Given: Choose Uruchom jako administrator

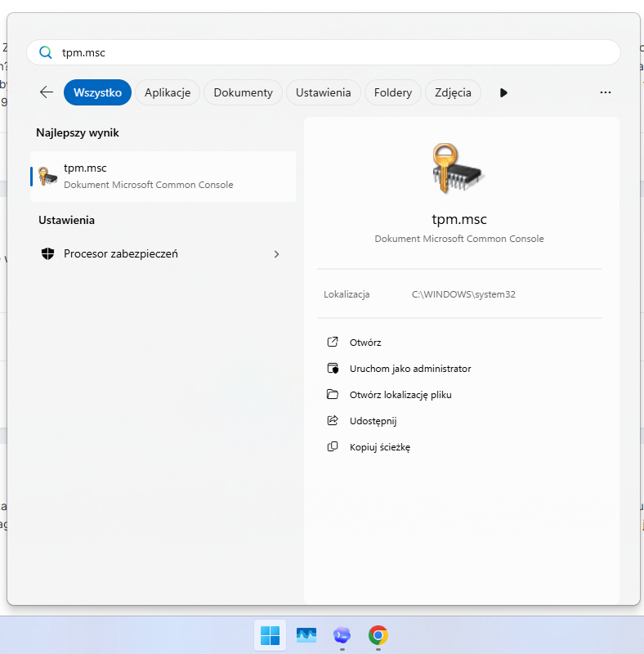Looking at the screenshot, I should pyautogui.click(x=410, y=369).
